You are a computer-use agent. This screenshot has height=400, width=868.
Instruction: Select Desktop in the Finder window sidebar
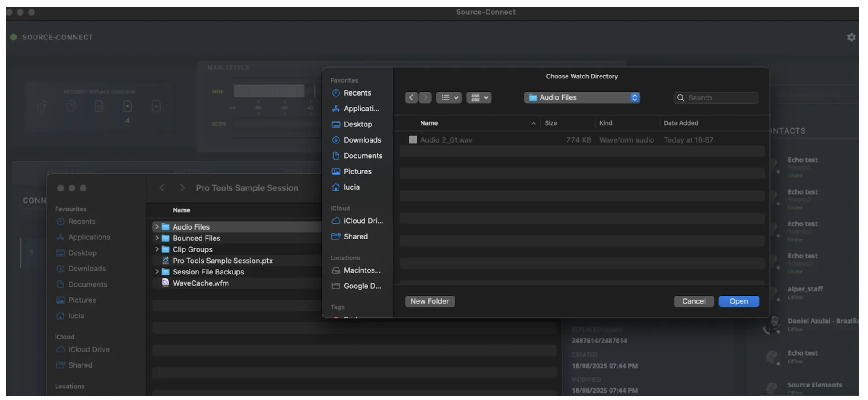76,253
